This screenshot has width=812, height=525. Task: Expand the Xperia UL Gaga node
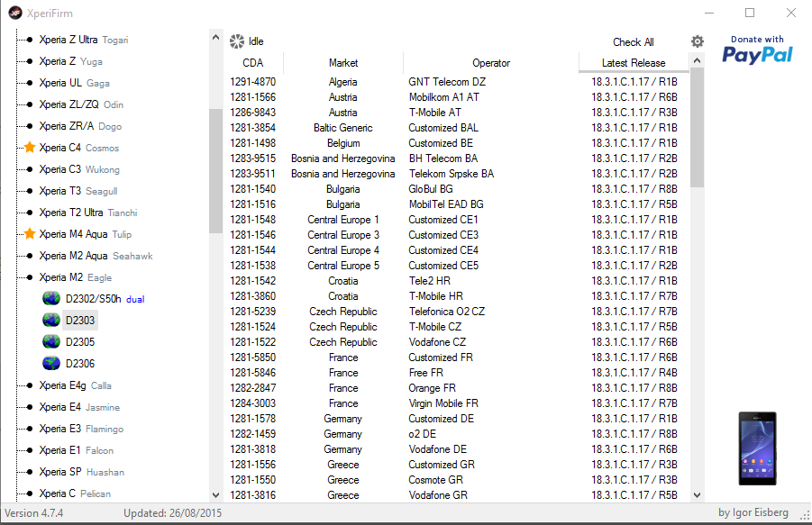point(30,83)
